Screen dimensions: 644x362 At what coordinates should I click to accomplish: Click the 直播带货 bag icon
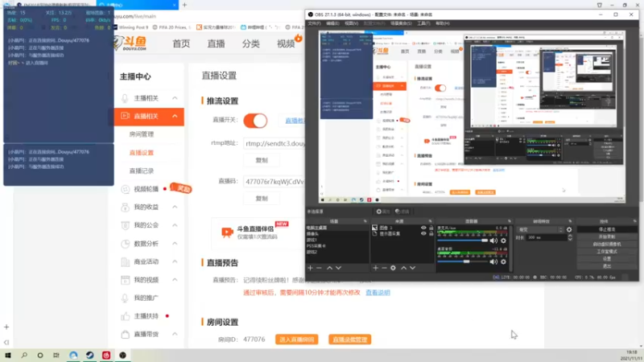pyautogui.click(x=125, y=334)
